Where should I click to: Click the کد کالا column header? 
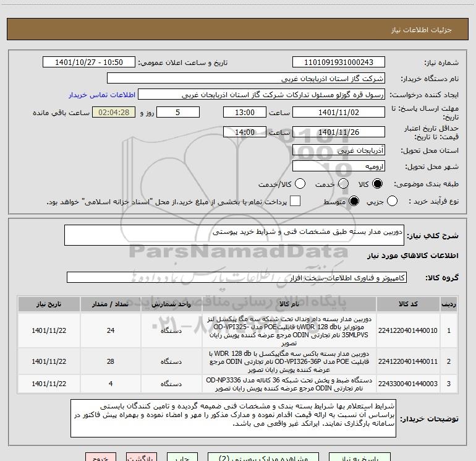pyautogui.click(x=408, y=304)
